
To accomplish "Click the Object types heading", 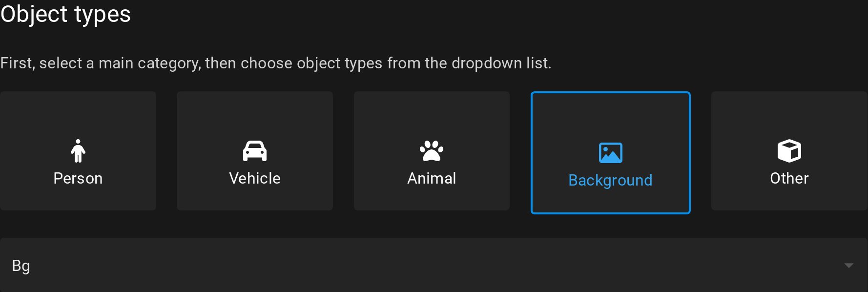I will pos(65,14).
